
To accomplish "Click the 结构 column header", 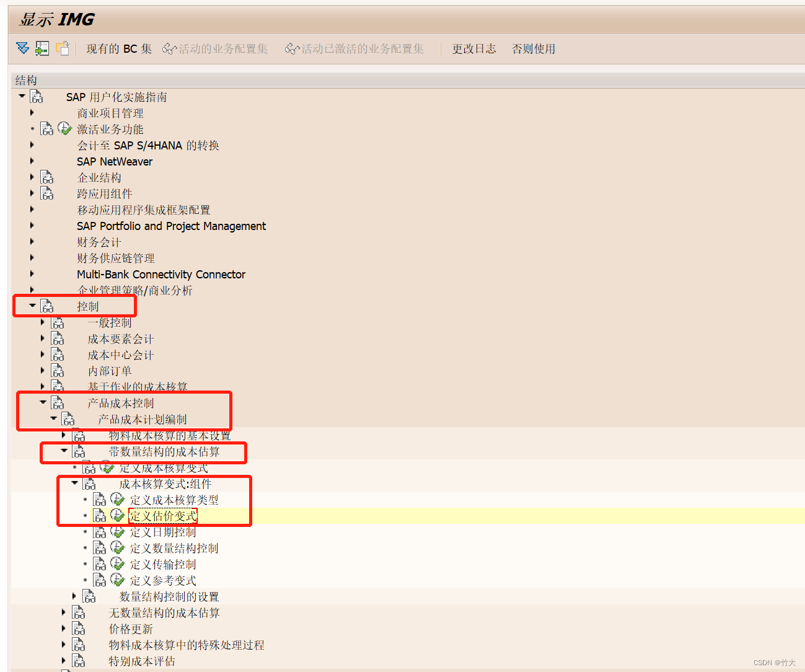I will point(26,80).
